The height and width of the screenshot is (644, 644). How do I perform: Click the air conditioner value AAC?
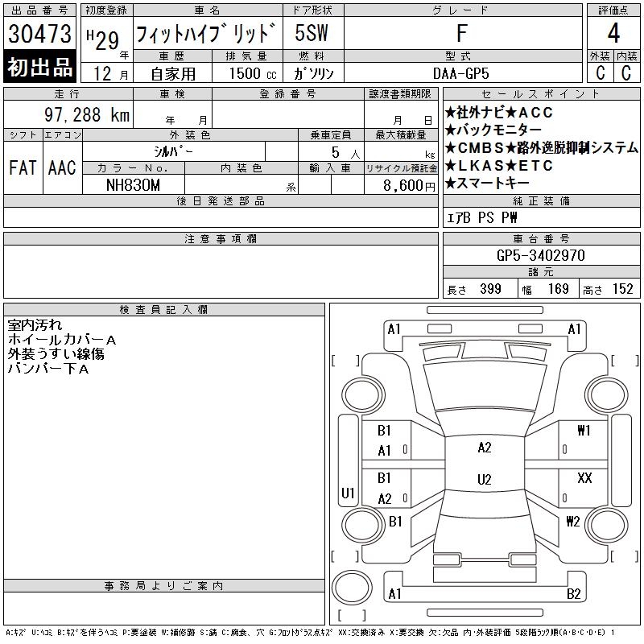[x=62, y=167]
